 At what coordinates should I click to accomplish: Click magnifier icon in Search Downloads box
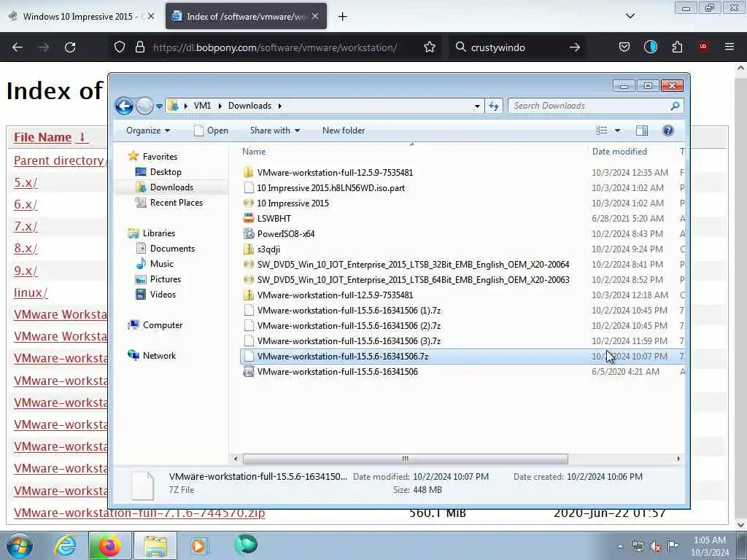(675, 106)
